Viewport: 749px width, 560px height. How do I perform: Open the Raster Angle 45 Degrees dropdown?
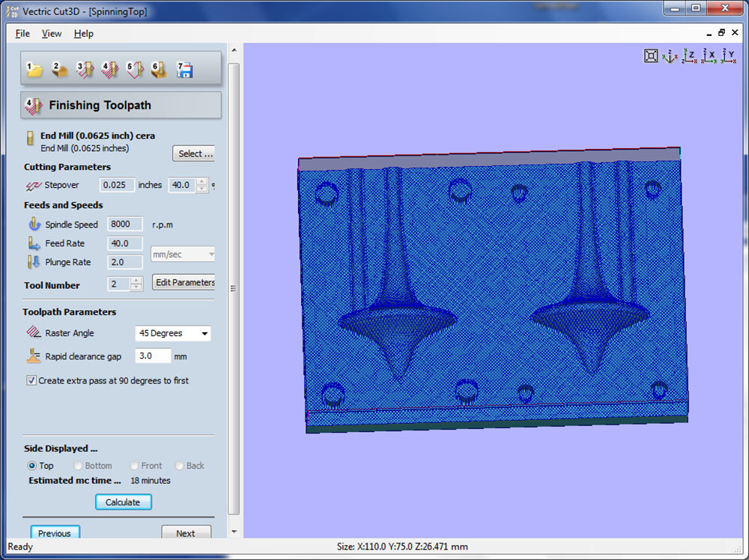[x=173, y=333]
